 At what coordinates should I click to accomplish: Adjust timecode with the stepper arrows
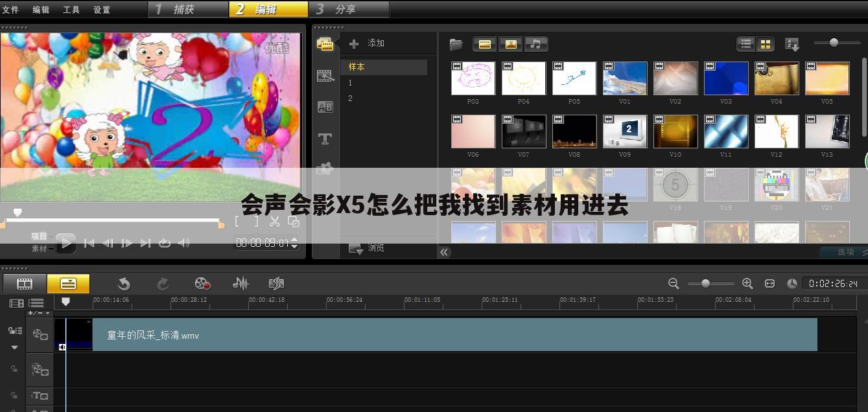(294, 243)
